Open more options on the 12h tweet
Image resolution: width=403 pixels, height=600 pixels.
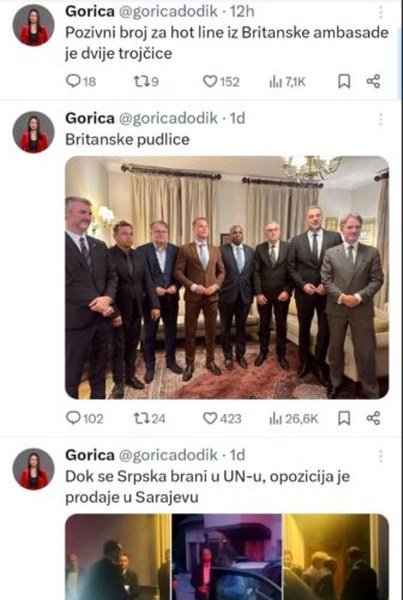coord(380,13)
